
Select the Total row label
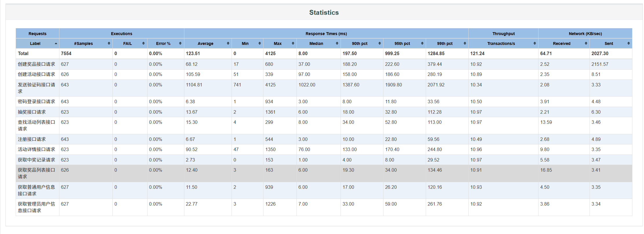(x=23, y=53)
